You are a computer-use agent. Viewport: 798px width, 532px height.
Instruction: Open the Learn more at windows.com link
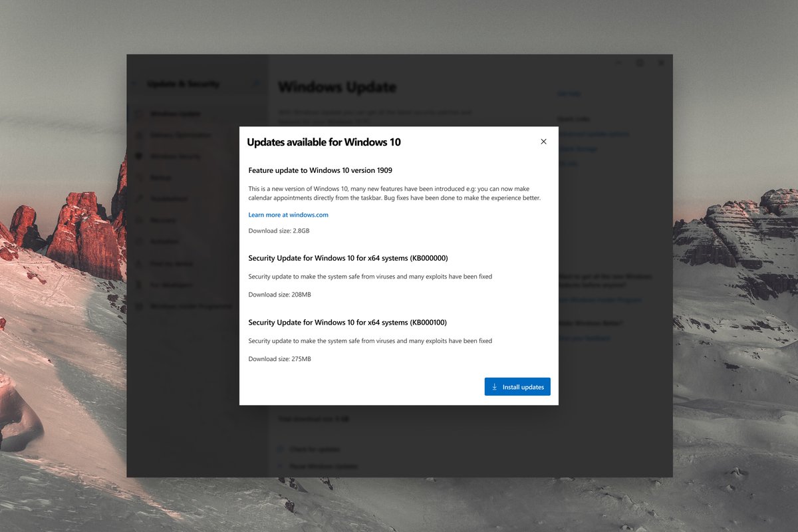coord(288,215)
